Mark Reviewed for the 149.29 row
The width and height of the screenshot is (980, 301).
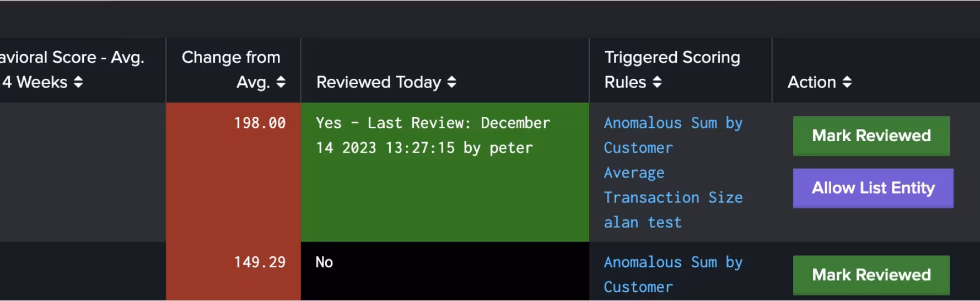click(871, 275)
